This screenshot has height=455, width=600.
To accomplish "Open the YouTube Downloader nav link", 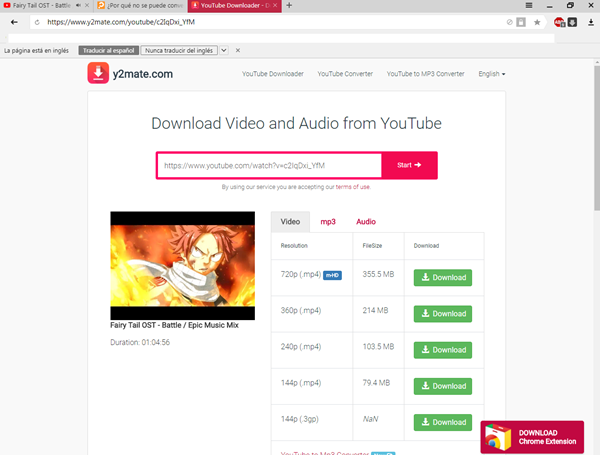I will [273, 74].
